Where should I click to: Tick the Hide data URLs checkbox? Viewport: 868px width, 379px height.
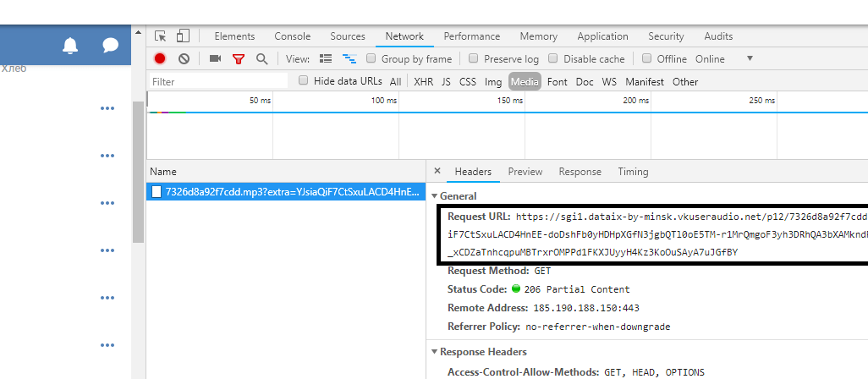(x=304, y=81)
